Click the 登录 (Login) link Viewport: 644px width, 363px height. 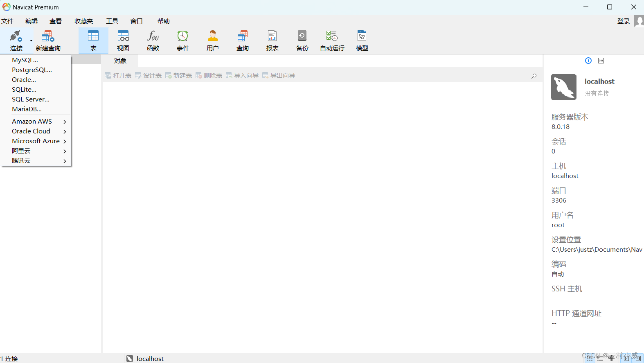tap(623, 21)
